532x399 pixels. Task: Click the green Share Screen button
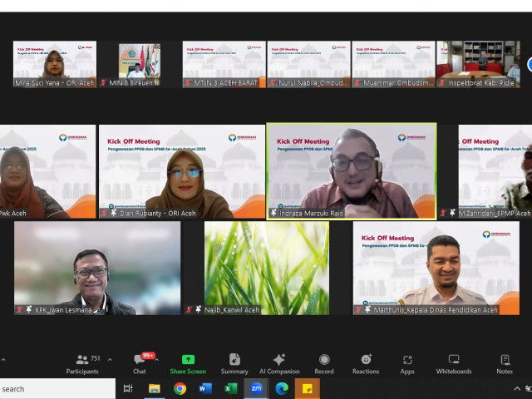coord(188,363)
